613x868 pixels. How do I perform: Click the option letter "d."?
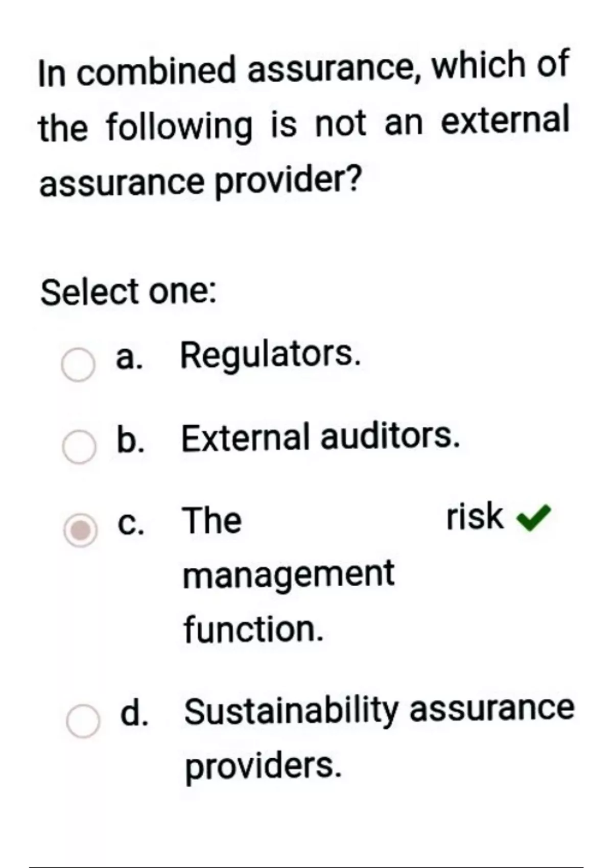click(x=134, y=713)
